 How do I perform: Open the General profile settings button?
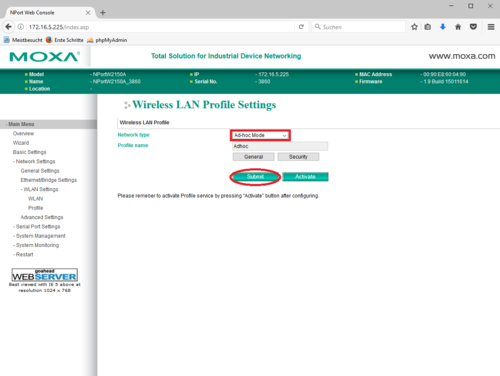[x=253, y=157]
